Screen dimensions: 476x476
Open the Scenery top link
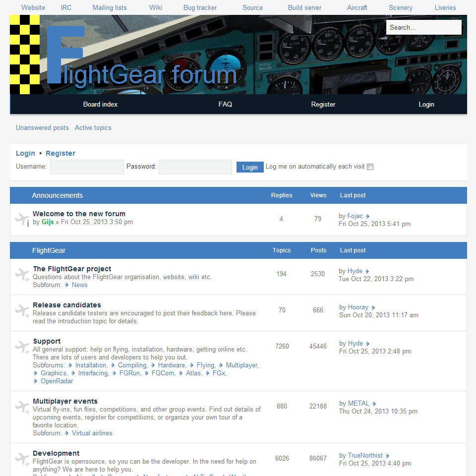click(401, 7)
